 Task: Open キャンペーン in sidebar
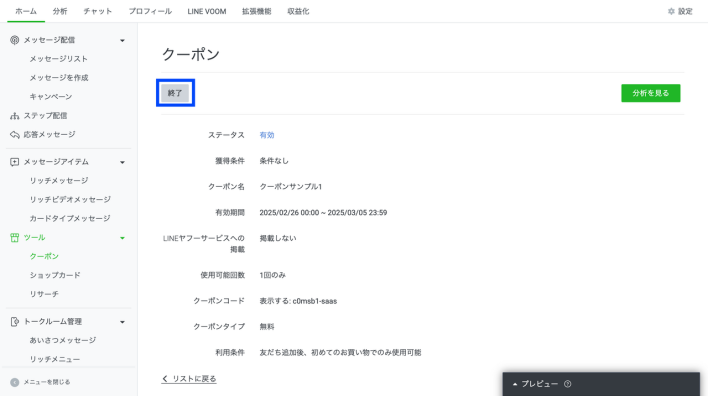51,97
